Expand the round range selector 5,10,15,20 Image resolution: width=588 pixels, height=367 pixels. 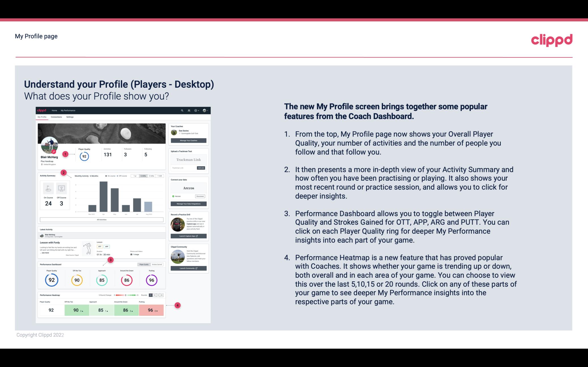(x=157, y=295)
